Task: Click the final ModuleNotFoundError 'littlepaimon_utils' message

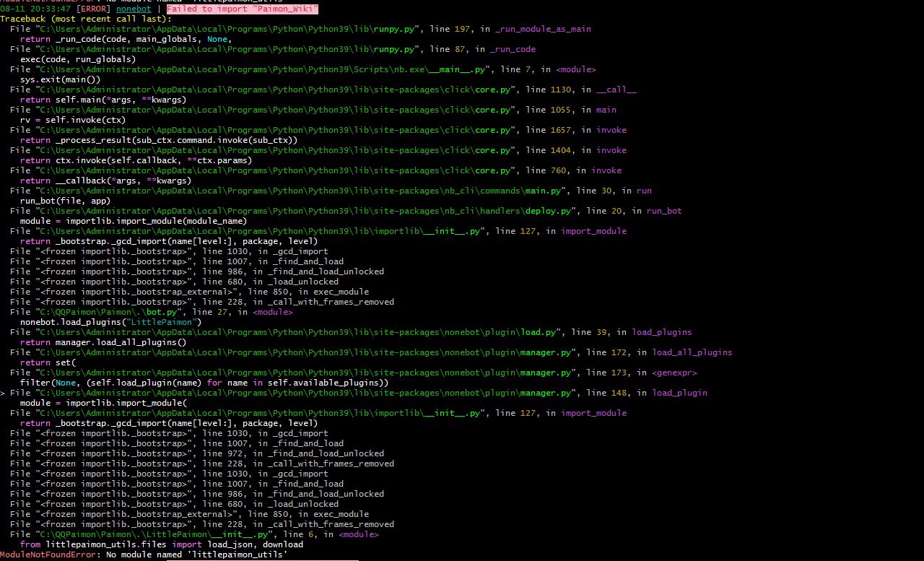Action: (x=144, y=555)
